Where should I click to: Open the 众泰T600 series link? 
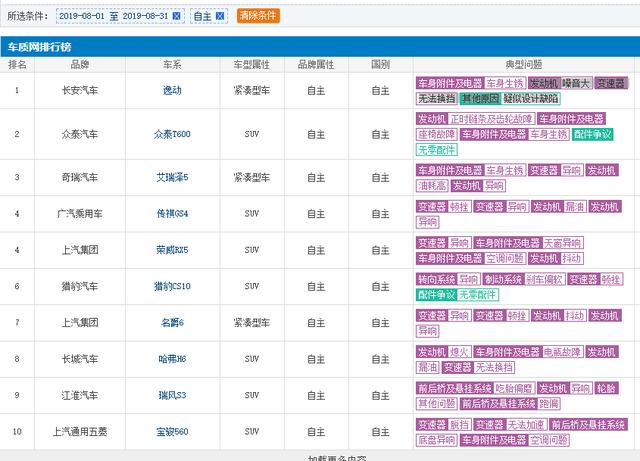(172, 134)
